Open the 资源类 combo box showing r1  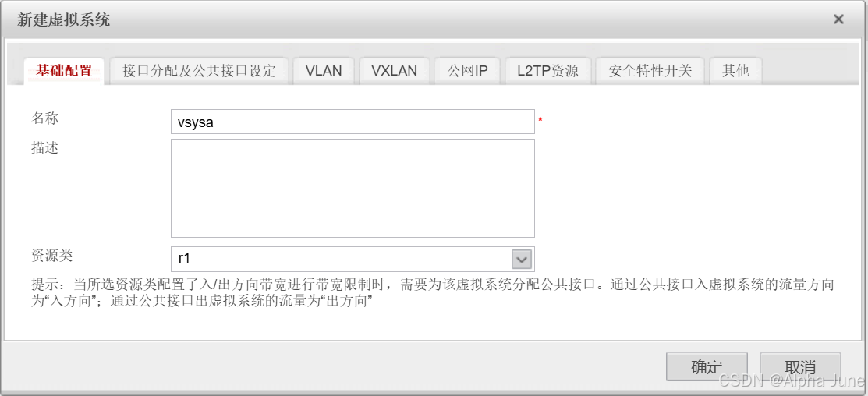tap(353, 259)
